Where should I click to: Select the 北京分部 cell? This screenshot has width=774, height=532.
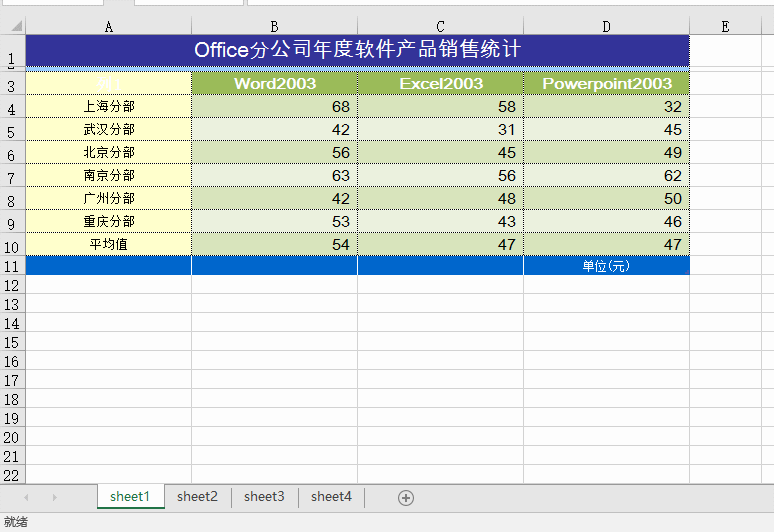[x=109, y=152]
